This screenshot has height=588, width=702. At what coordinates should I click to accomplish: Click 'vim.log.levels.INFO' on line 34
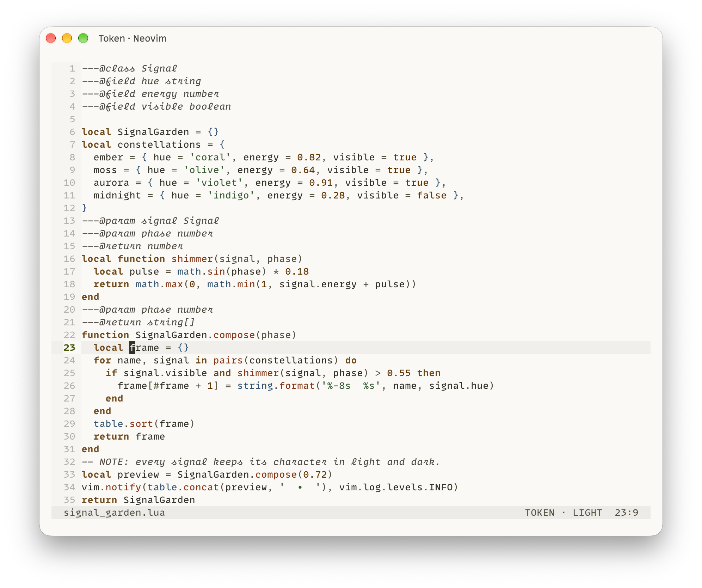tap(396, 487)
